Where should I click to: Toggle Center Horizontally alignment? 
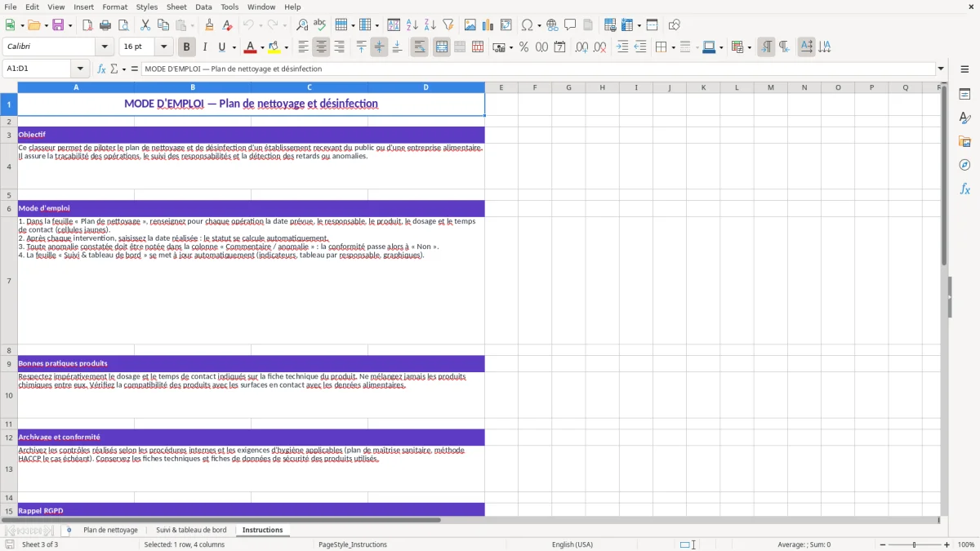321,47
